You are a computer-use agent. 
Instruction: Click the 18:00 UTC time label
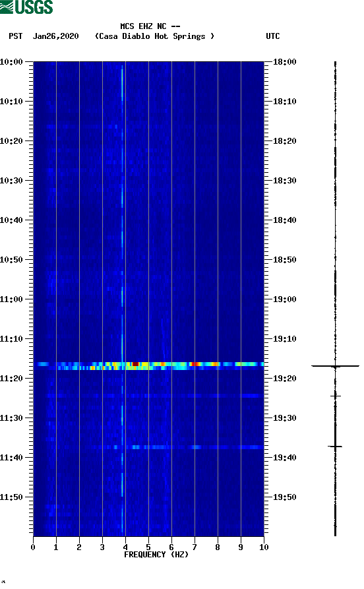click(x=285, y=62)
